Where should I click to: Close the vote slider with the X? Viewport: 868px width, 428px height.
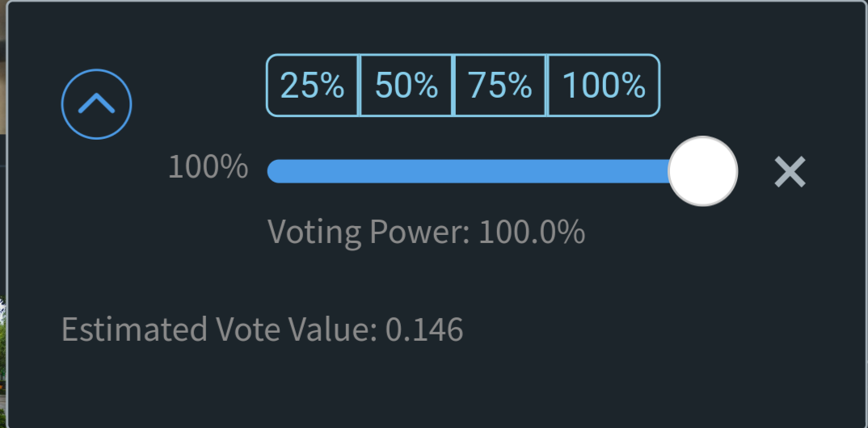pos(790,172)
